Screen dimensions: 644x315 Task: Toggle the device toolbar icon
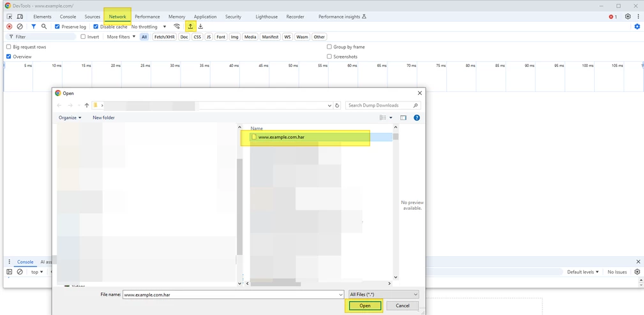(20, 17)
